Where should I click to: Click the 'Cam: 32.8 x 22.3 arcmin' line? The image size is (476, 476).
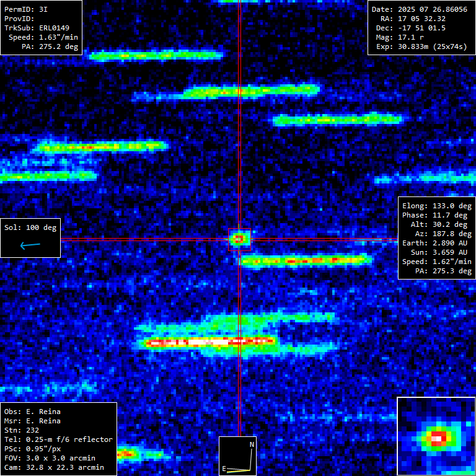coord(54,467)
